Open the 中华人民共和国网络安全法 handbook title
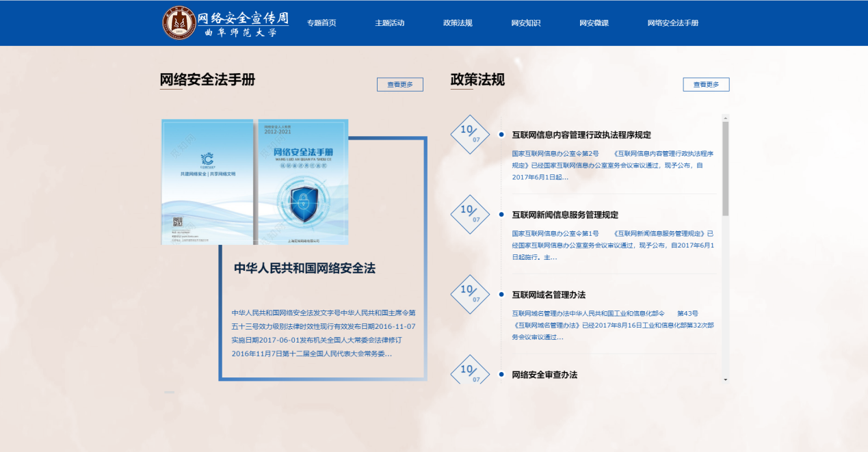 pyautogui.click(x=304, y=268)
